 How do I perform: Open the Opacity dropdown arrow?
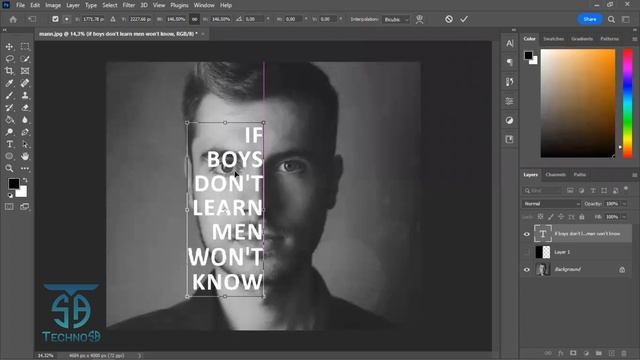[x=625, y=204]
